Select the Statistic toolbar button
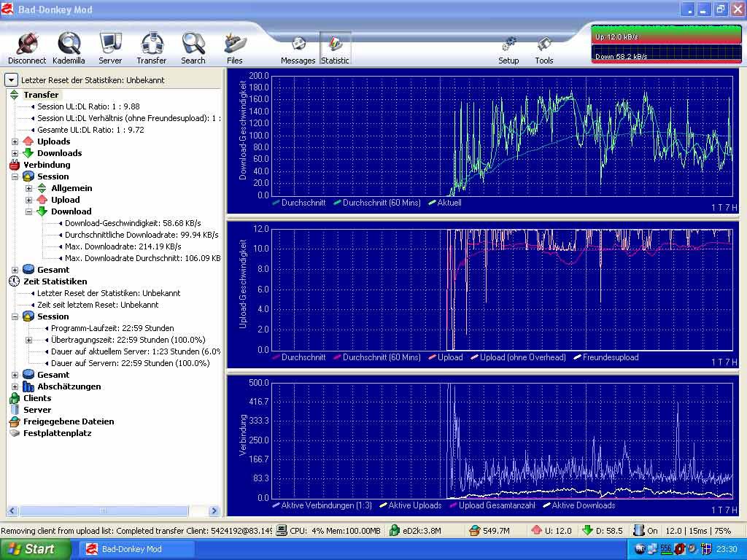 tap(335, 48)
